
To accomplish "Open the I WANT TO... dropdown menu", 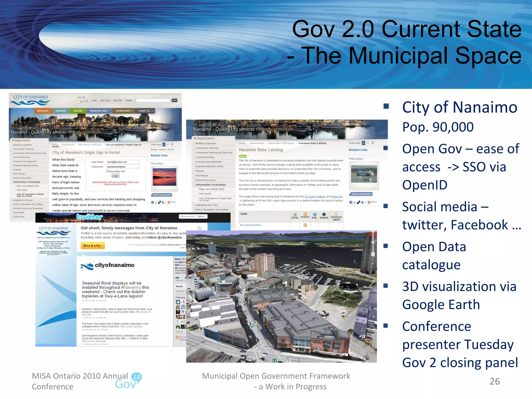I will 145,111.
